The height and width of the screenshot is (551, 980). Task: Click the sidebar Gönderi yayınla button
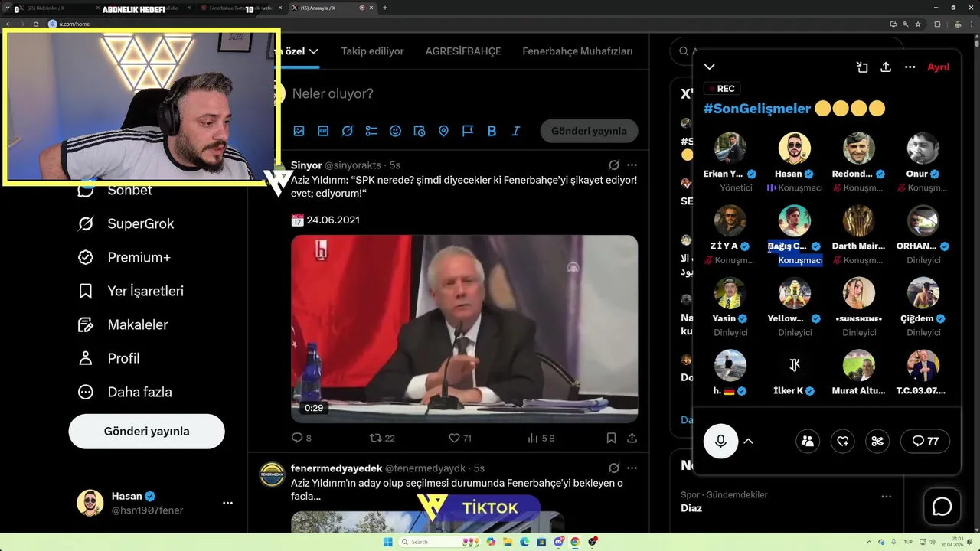click(x=146, y=431)
